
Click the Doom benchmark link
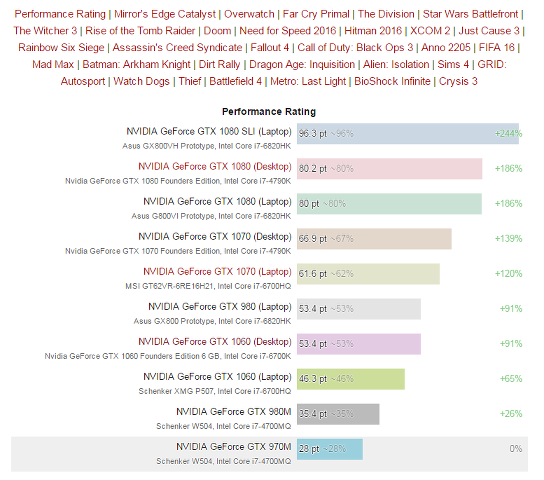point(218,31)
